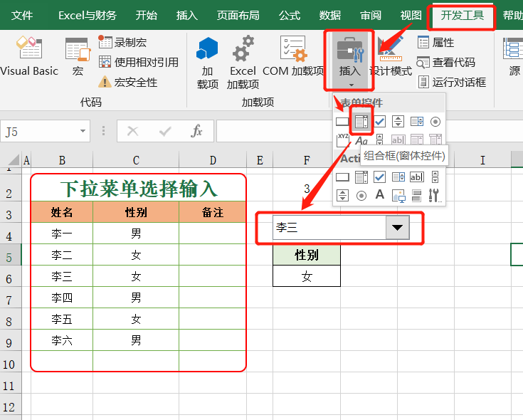This screenshot has height=420, width=523.
Task: Insert form control List Box
Action: [417, 122]
